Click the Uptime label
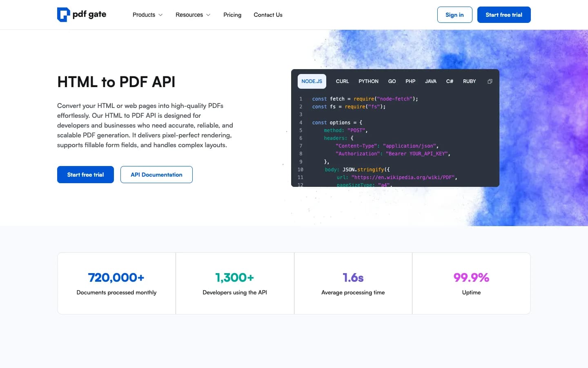 point(471,292)
